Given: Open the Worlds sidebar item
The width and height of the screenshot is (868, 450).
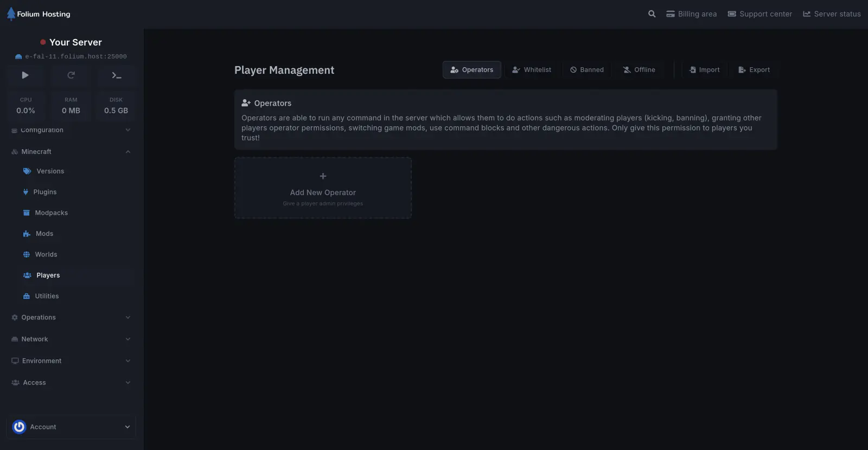Looking at the screenshot, I should point(46,255).
